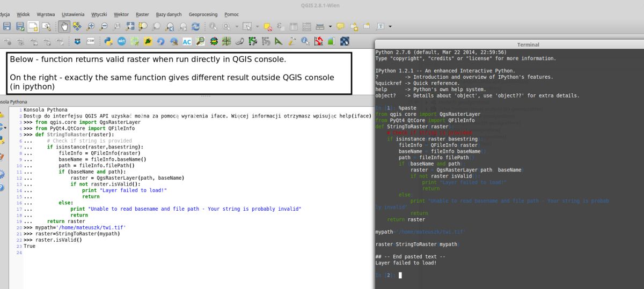Image resolution: width=644 pixels, height=289 pixels.
Task: Select the Text annotation tool
Action: 380,26
